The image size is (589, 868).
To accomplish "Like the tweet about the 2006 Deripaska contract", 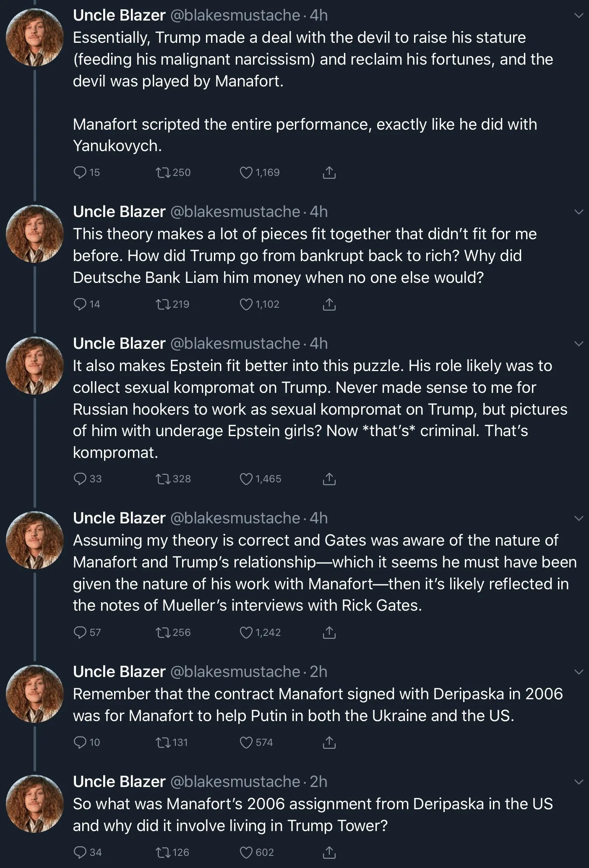I will (x=246, y=743).
